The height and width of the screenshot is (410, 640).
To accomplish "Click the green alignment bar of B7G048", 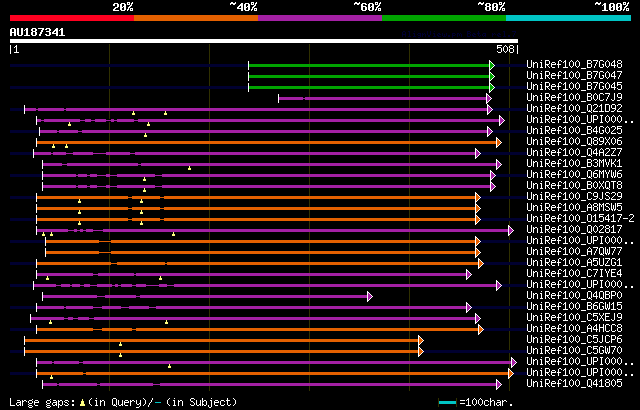I will coord(369,65).
